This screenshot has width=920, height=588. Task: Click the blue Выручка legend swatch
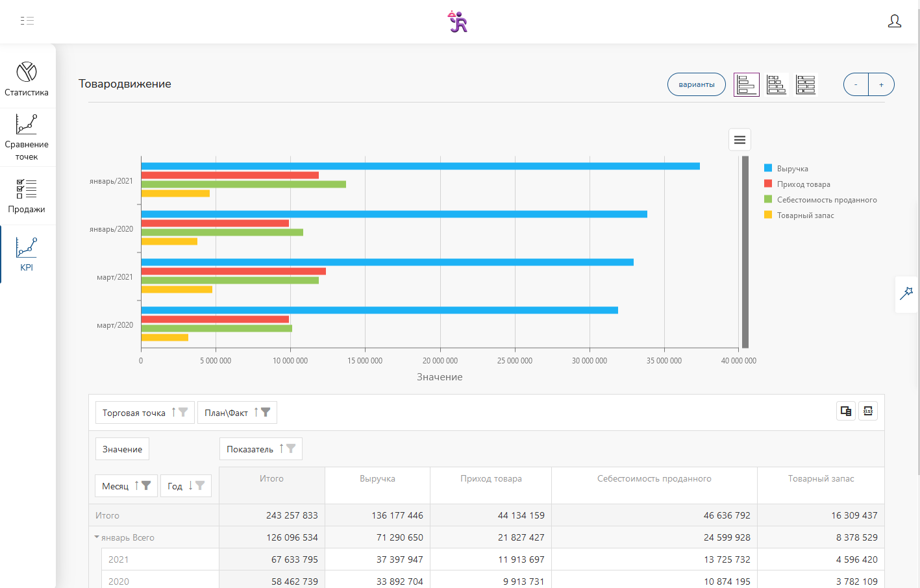tap(768, 168)
